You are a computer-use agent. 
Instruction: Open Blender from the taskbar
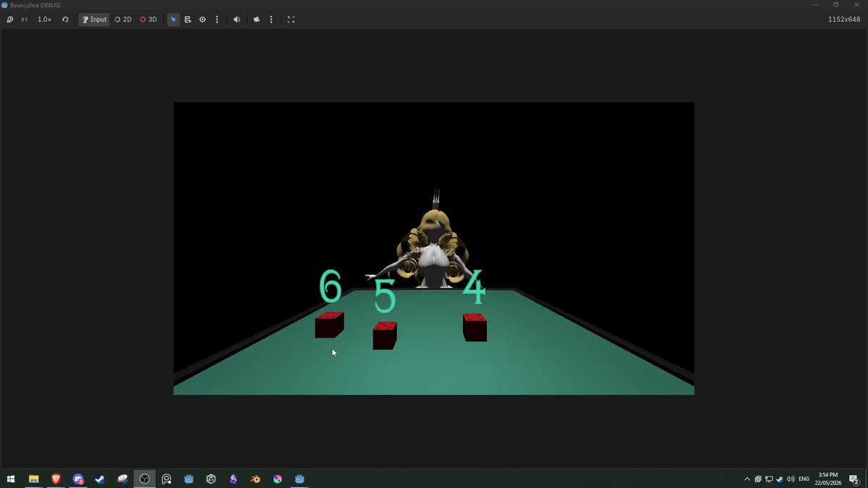pyautogui.click(x=255, y=479)
